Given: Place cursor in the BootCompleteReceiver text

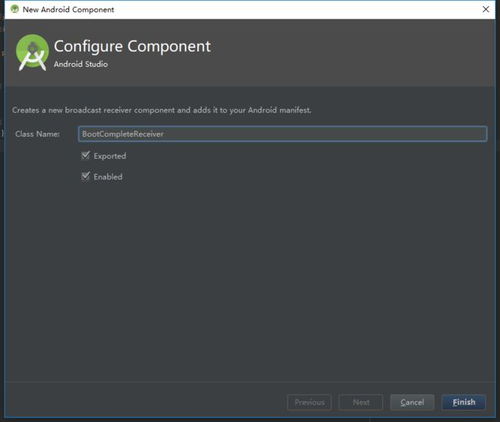Looking at the screenshot, I should [x=123, y=134].
